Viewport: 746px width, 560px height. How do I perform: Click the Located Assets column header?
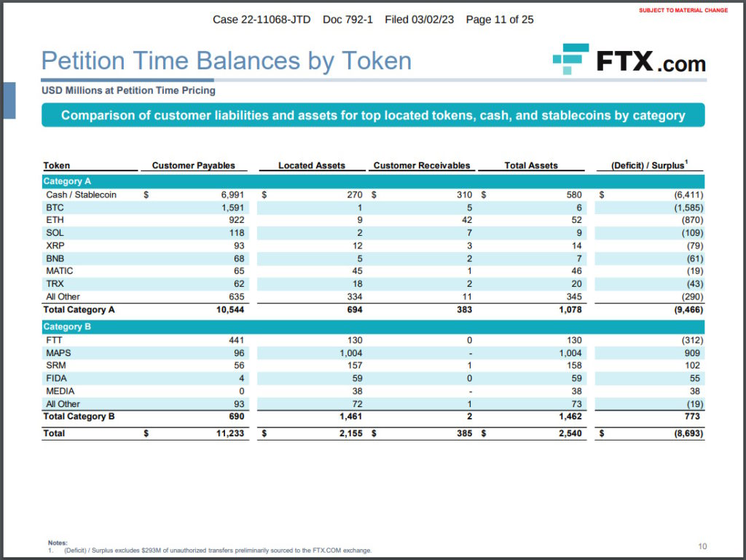(312, 165)
